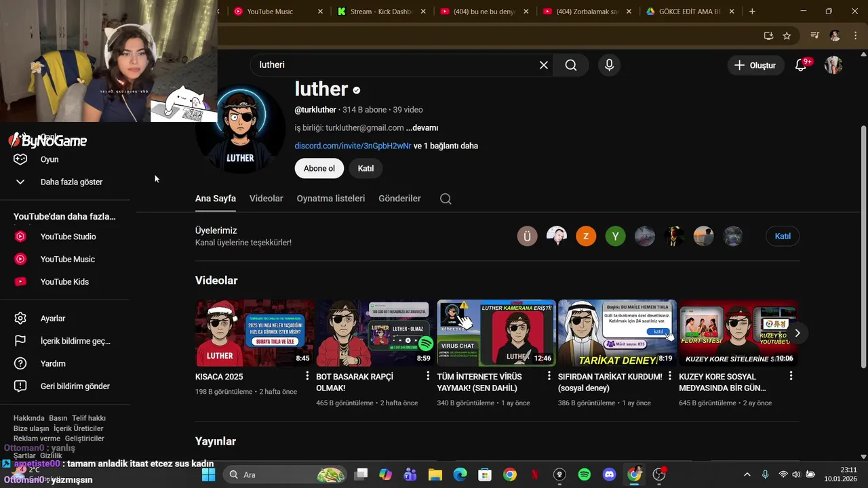This screenshot has height=488, width=868.
Task: Open Microsoft Edge from taskbar
Action: pos(460,474)
